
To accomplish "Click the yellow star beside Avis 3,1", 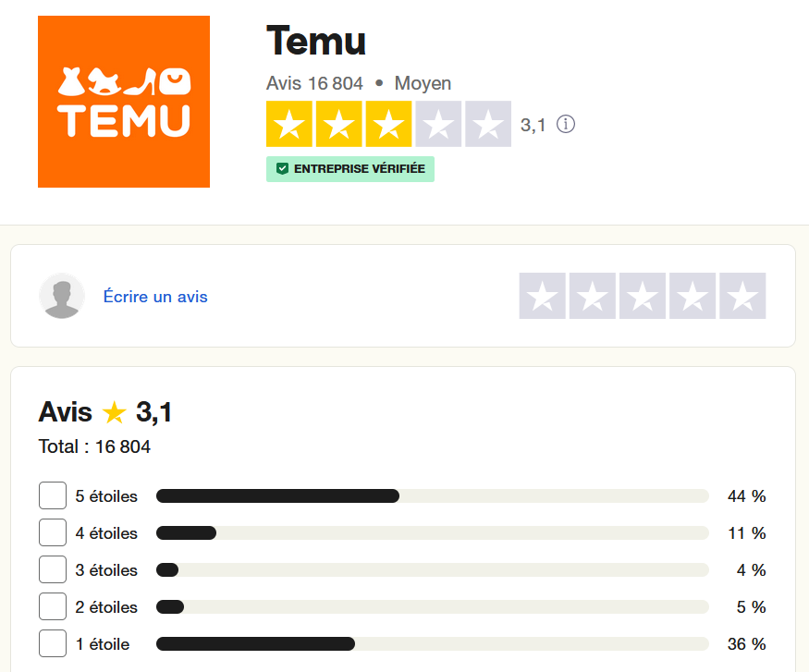I will (115, 412).
